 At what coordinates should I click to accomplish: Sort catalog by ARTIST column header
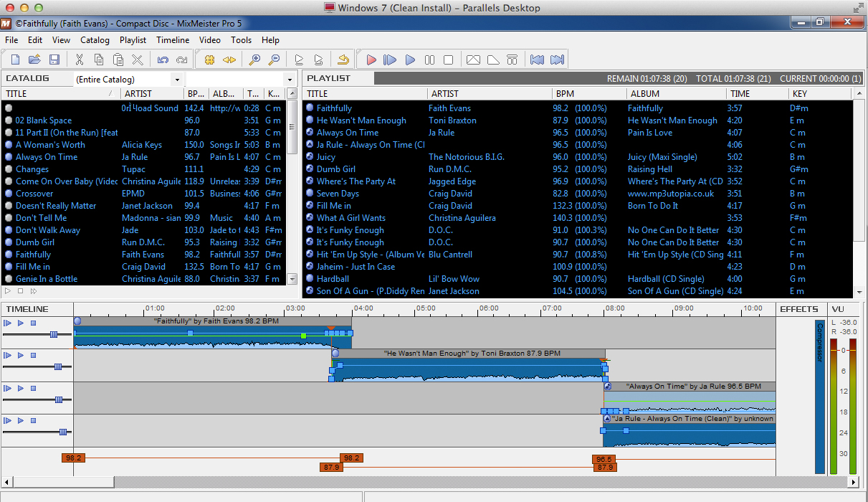(x=151, y=93)
